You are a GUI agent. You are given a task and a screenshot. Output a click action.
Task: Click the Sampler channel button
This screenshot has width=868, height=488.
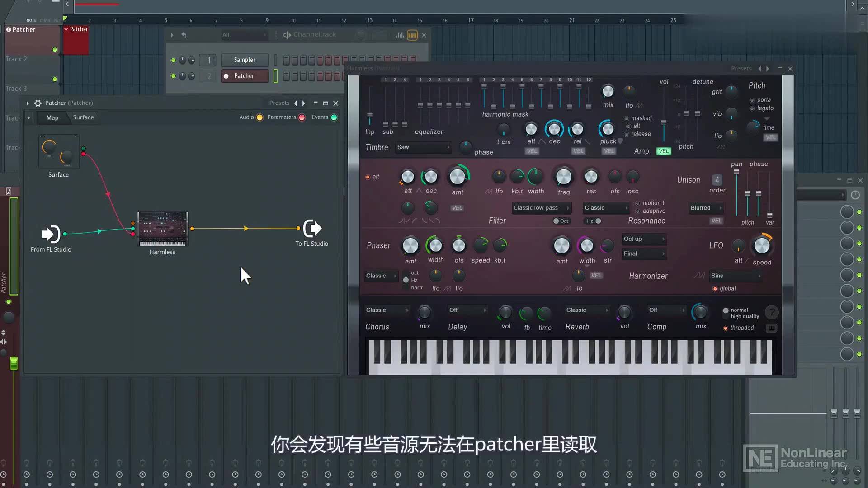pyautogui.click(x=244, y=60)
